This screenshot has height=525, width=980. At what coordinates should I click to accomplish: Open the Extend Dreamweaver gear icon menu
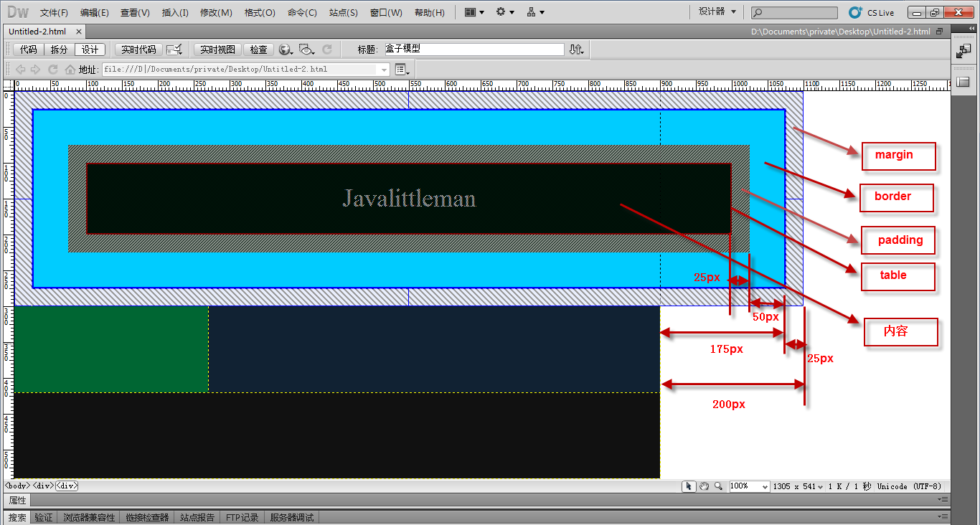505,12
